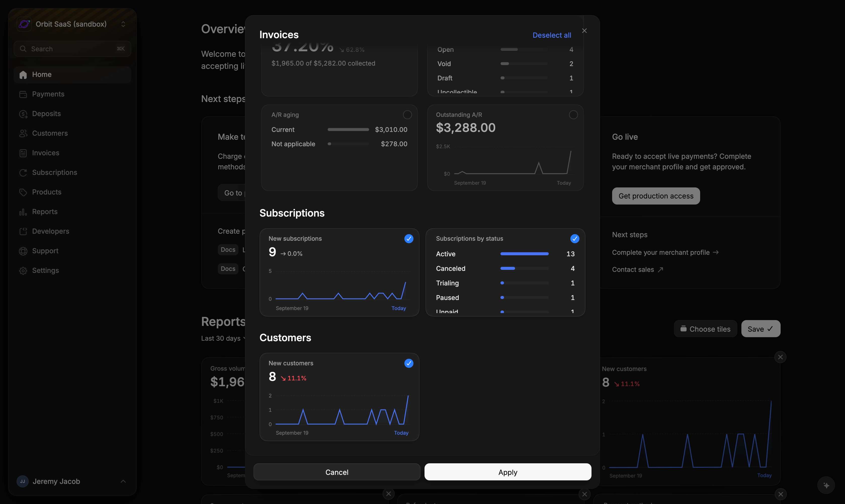Click the $3,288.00 Outstanding A/R value

coord(466,128)
